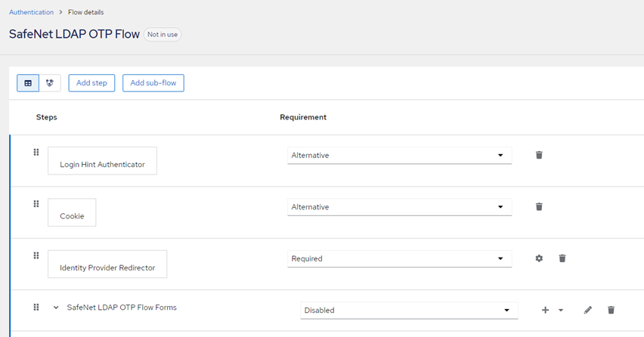
Task: Delete the Cookie step
Action: (x=539, y=207)
